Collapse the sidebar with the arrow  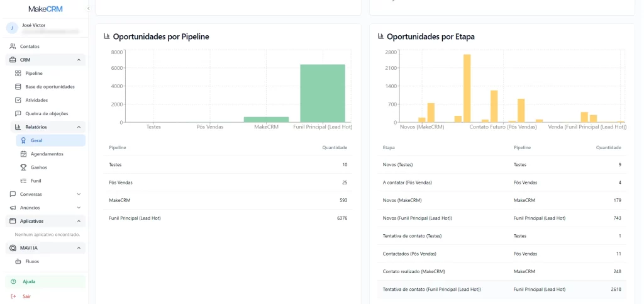(88, 8)
